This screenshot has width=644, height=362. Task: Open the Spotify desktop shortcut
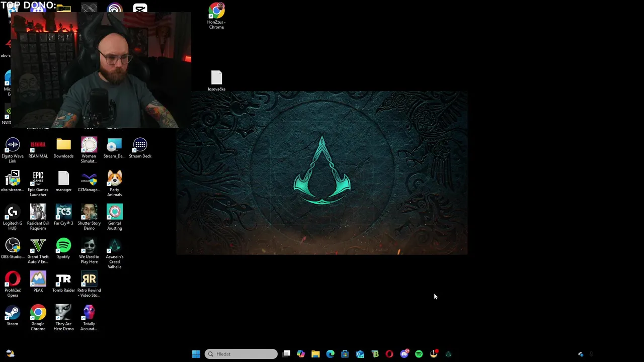click(x=63, y=248)
